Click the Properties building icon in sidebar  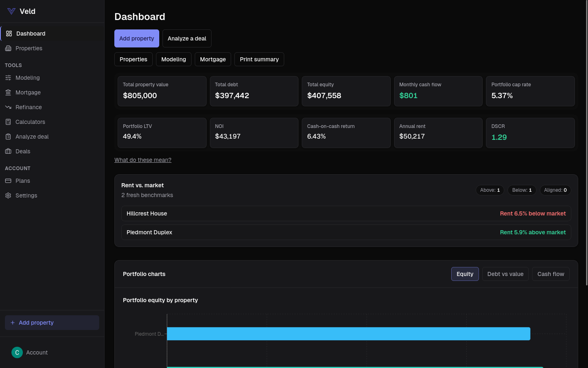[x=8, y=48]
